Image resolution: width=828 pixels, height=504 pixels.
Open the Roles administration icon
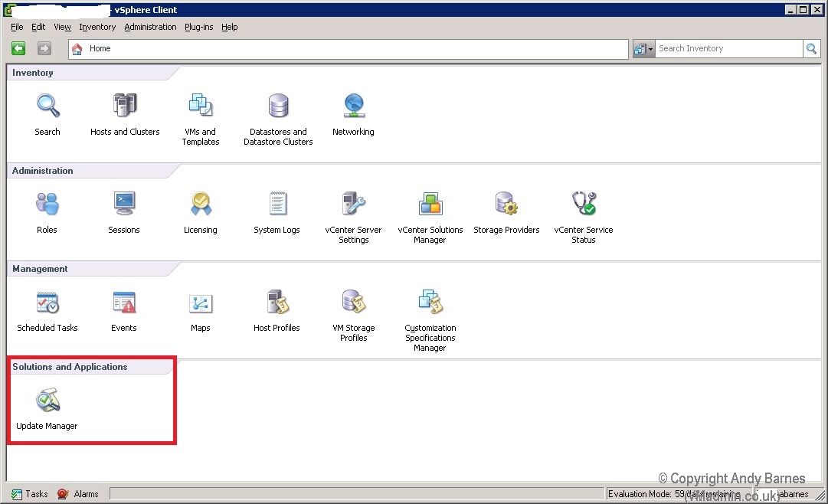[x=47, y=204]
